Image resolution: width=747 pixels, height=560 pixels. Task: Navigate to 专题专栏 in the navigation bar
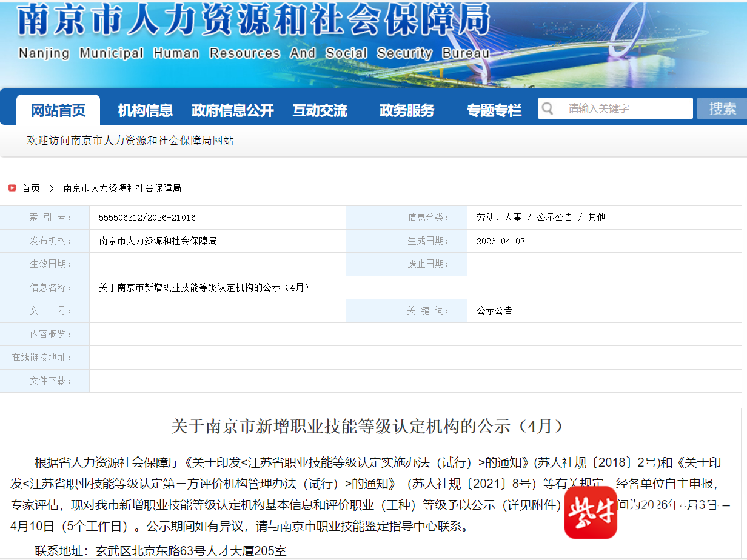click(x=494, y=110)
